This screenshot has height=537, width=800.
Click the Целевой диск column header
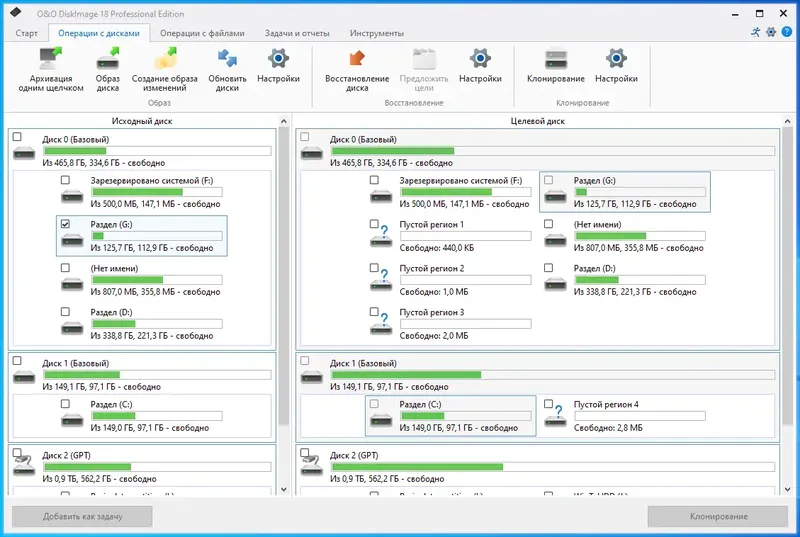538,121
